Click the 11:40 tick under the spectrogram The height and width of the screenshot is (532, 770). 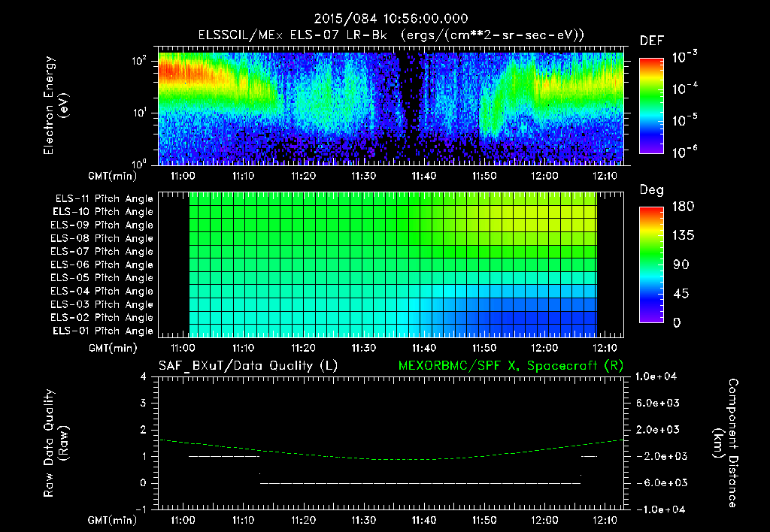tap(424, 176)
